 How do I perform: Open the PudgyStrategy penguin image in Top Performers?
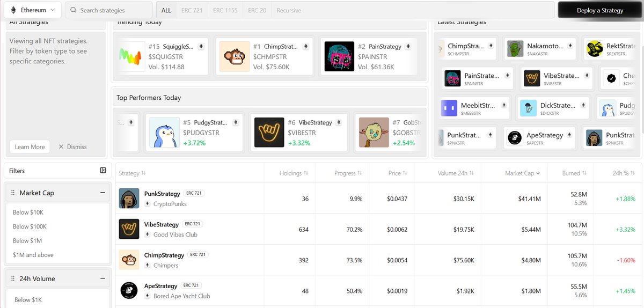(164, 133)
